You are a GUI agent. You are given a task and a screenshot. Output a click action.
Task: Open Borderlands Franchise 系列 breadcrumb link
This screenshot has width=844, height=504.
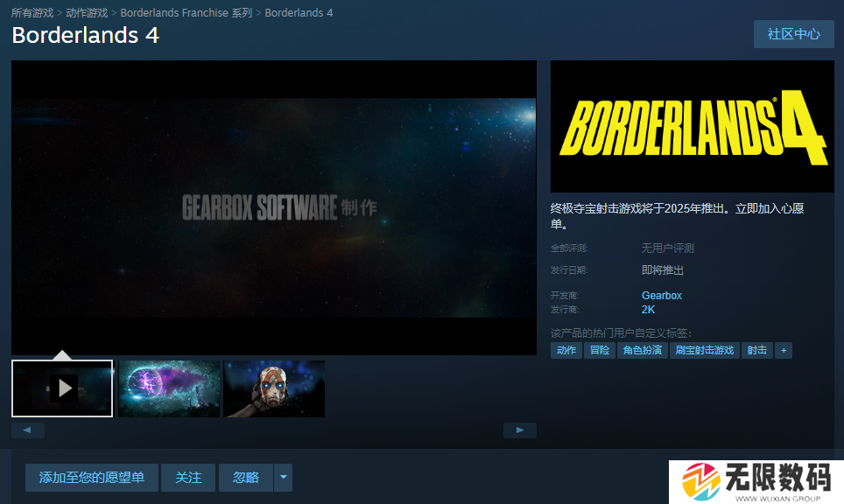(x=186, y=13)
